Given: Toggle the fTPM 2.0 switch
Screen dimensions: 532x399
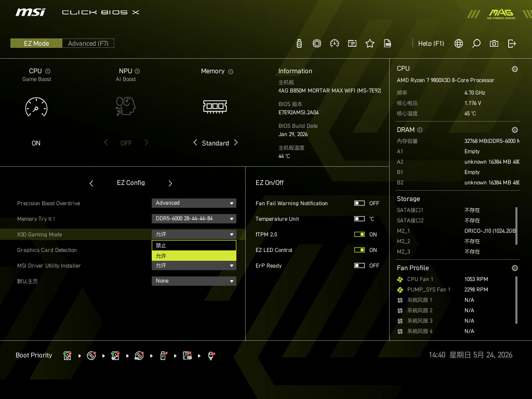Looking at the screenshot, I should (x=360, y=234).
